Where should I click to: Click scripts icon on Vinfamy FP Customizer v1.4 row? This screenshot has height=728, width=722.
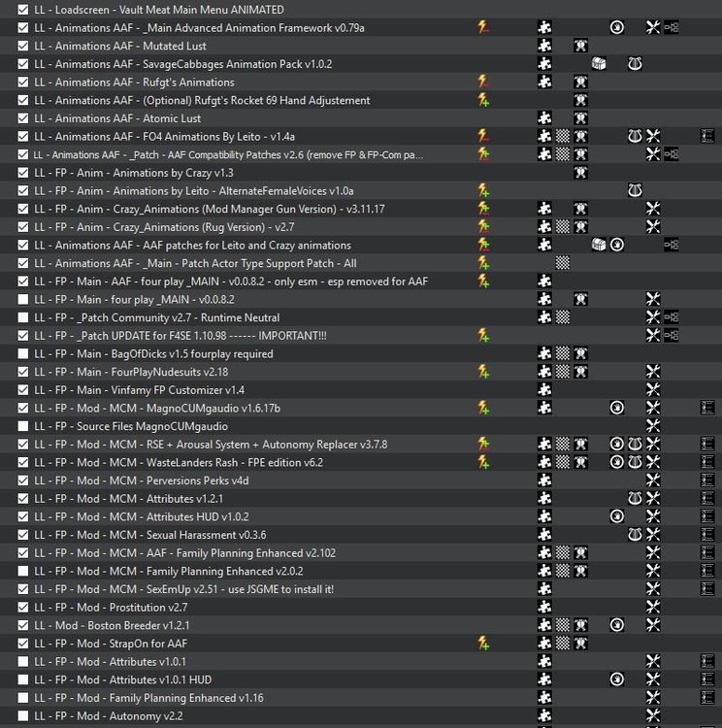point(653,389)
